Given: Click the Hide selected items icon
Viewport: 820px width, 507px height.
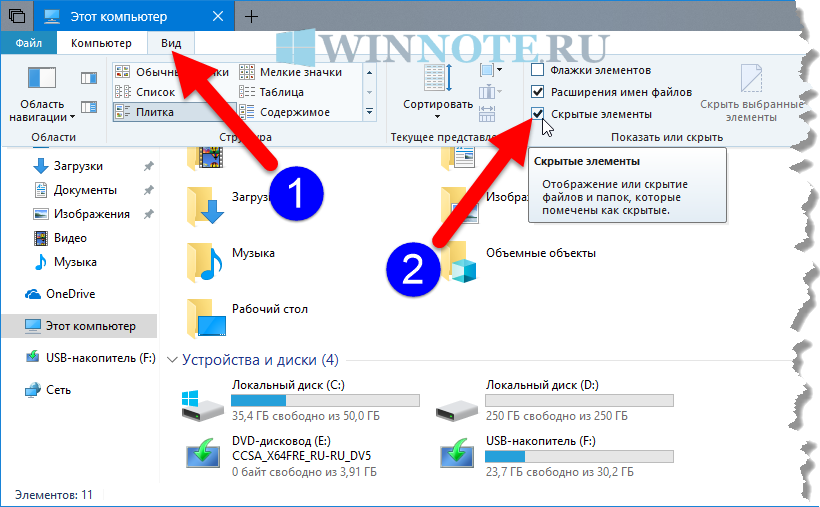Looking at the screenshot, I should coord(751,80).
